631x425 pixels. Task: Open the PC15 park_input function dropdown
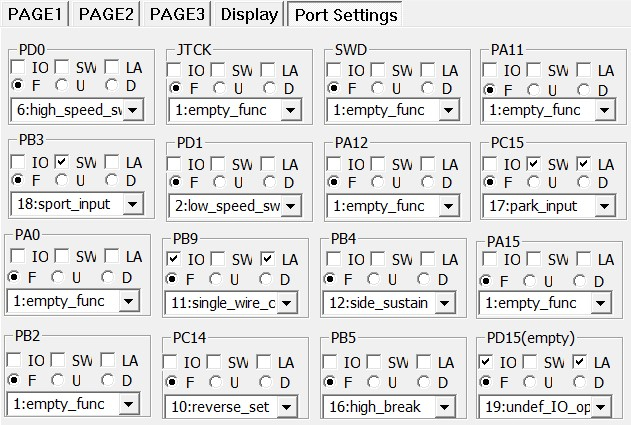click(x=603, y=206)
